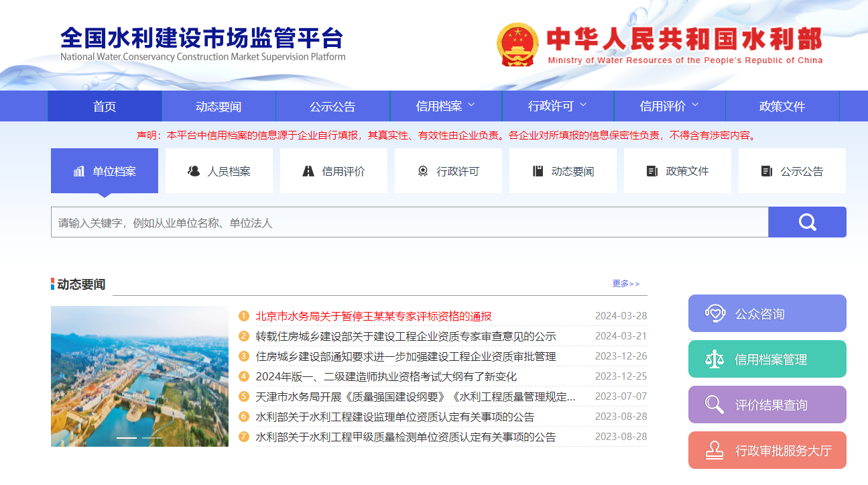Expand the 信用评价 navigation dropdown chevron

[x=694, y=105]
